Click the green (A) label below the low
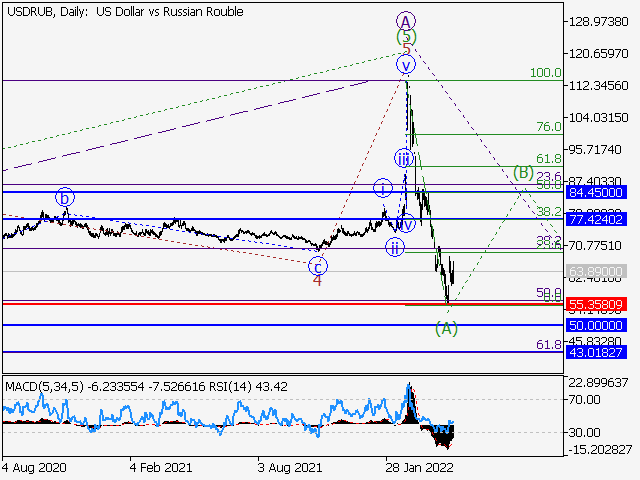 447,328
